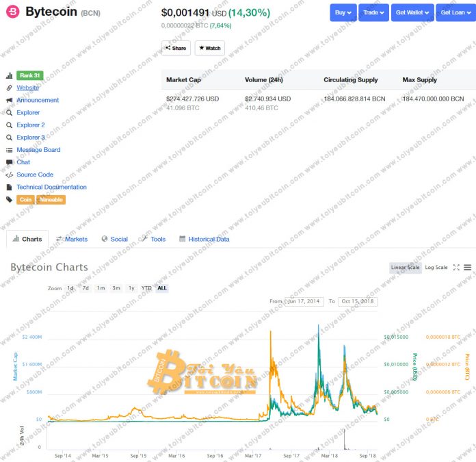The image size is (476, 462).
Task: Click the star icon in the Watch button
Action: [x=201, y=48]
